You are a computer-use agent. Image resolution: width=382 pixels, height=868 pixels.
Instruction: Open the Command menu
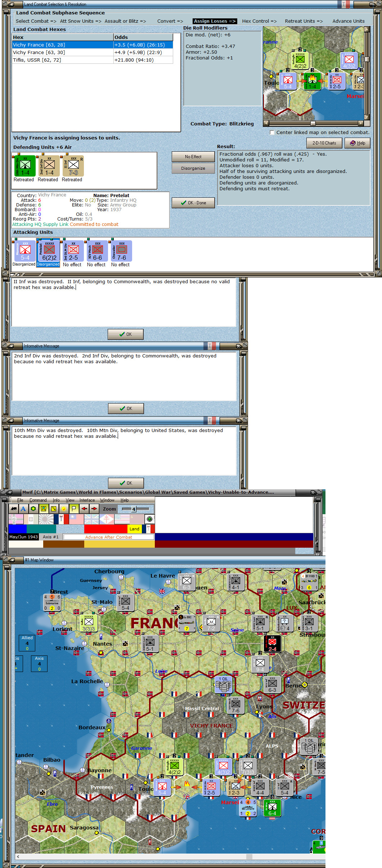click(x=38, y=500)
